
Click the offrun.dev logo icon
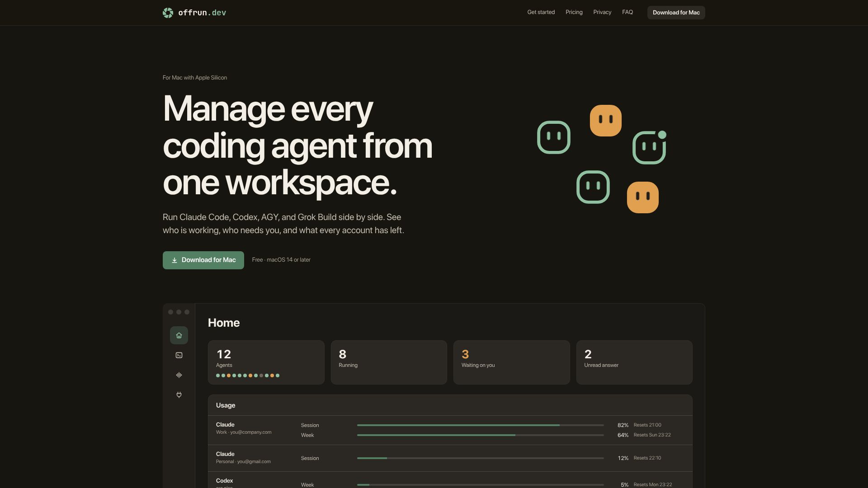pyautogui.click(x=168, y=13)
